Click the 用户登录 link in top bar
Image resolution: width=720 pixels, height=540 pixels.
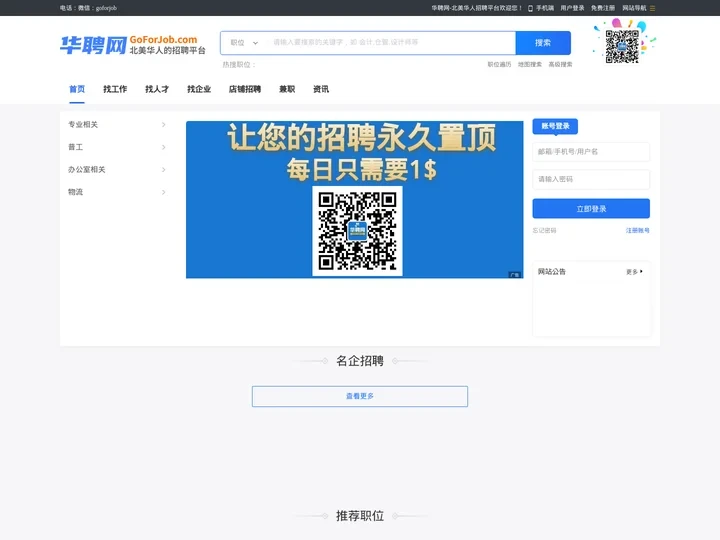572,8
